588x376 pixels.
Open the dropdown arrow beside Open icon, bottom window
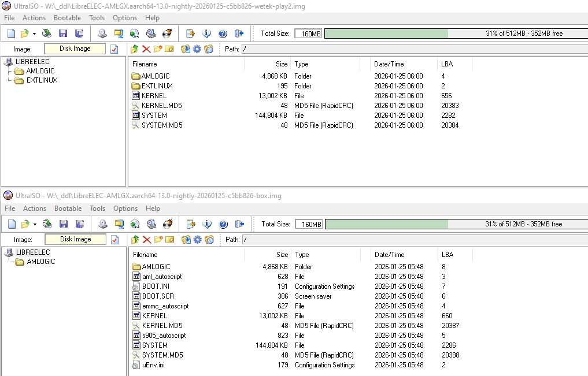point(34,224)
